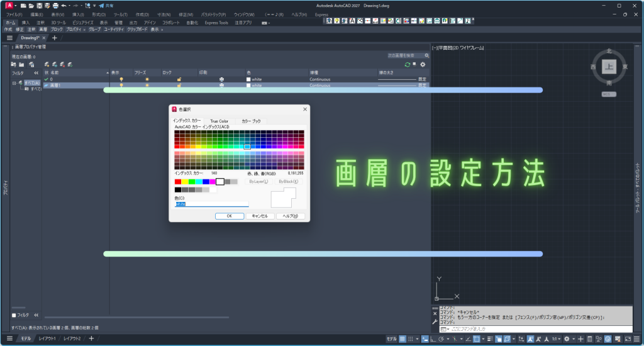Open annotation scale 1:1 dropdown in status bar

point(556,339)
